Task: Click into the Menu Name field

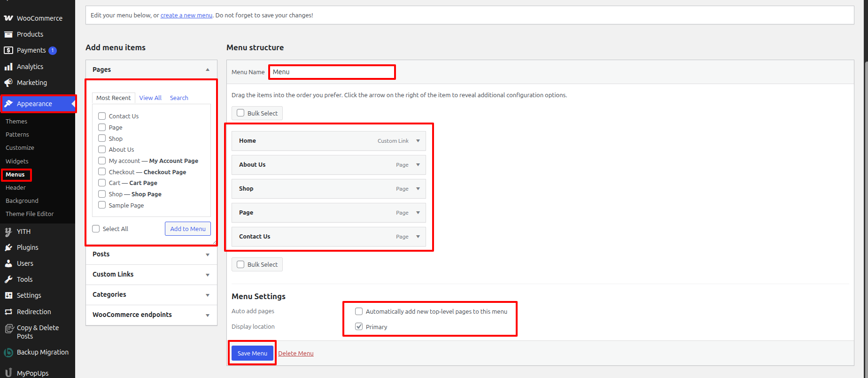Action: (x=332, y=72)
